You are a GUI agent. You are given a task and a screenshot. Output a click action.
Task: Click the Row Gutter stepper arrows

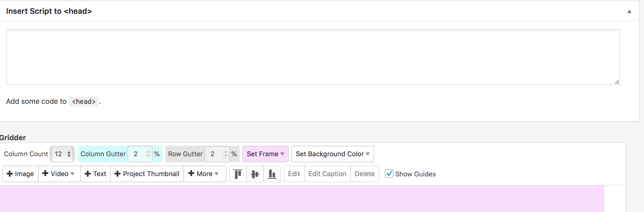[x=226, y=154]
